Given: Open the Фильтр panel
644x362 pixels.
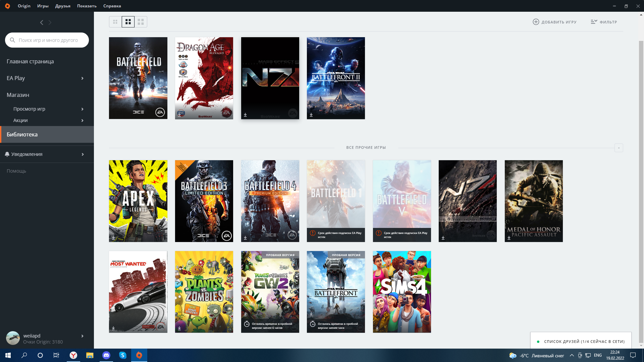Looking at the screenshot, I should [603, 21].
